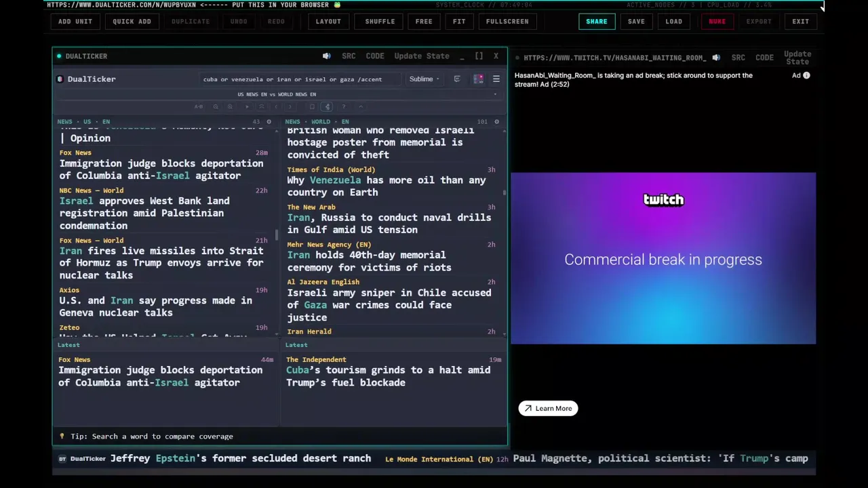Select FREE layout mode
This screenshot has height=488, width=868.
424,21
